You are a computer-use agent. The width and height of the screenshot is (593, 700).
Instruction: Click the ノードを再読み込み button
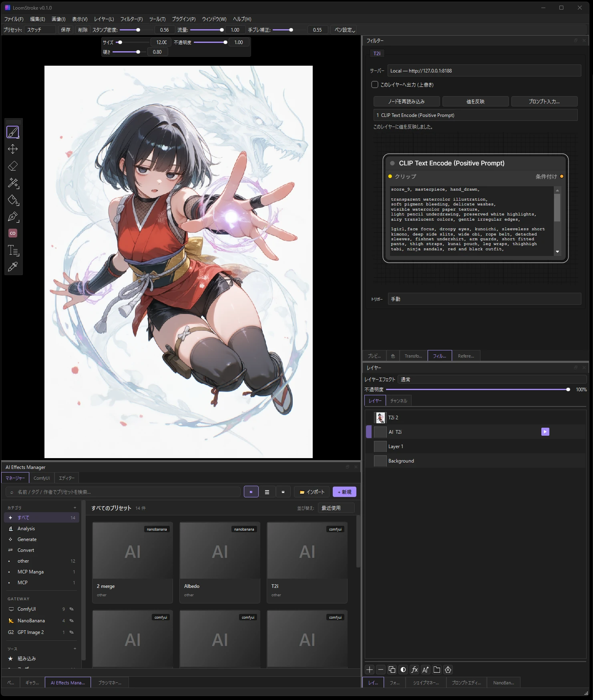click(406, 101)
